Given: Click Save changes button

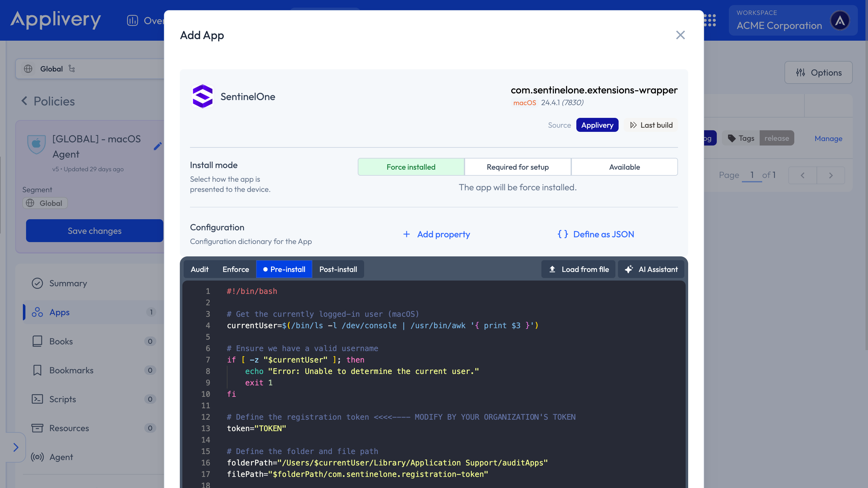Looking at the screenshot, I should pos(94,231).
